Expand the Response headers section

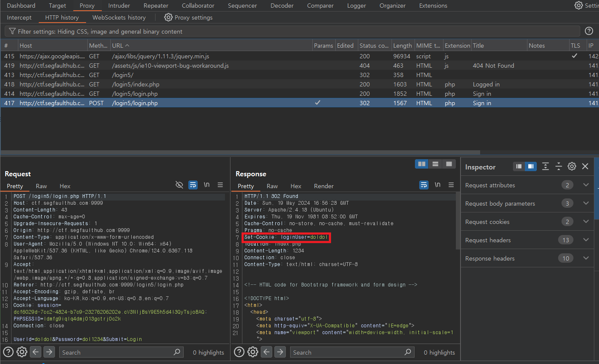coord(586,258)
